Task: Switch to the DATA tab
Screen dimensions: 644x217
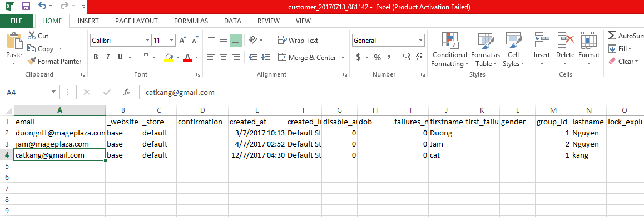Action: click(232, 21)
